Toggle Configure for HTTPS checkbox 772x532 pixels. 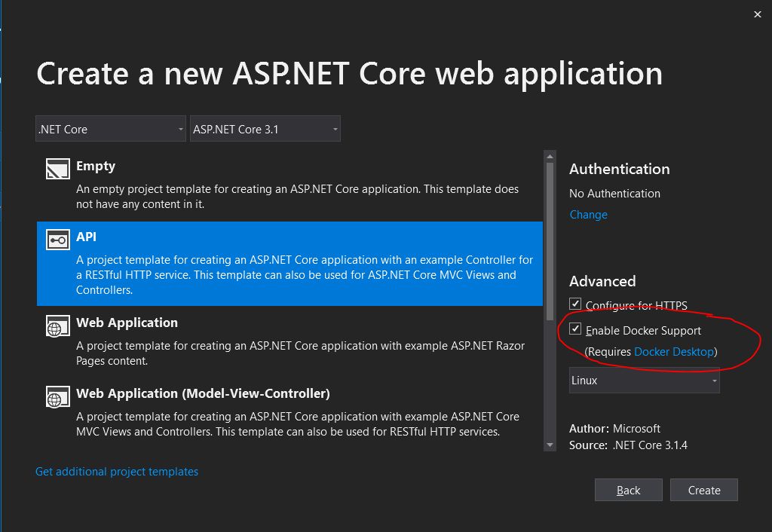[x=576, y=304]
